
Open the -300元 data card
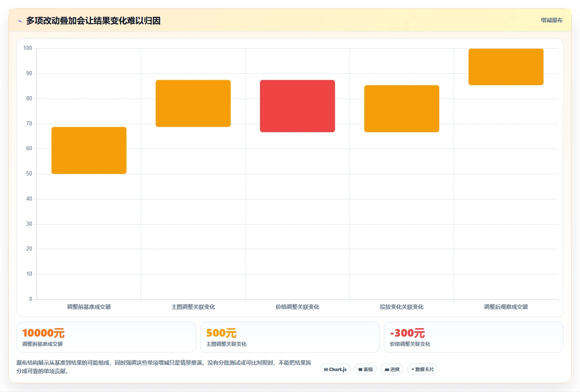click(474, 337)
